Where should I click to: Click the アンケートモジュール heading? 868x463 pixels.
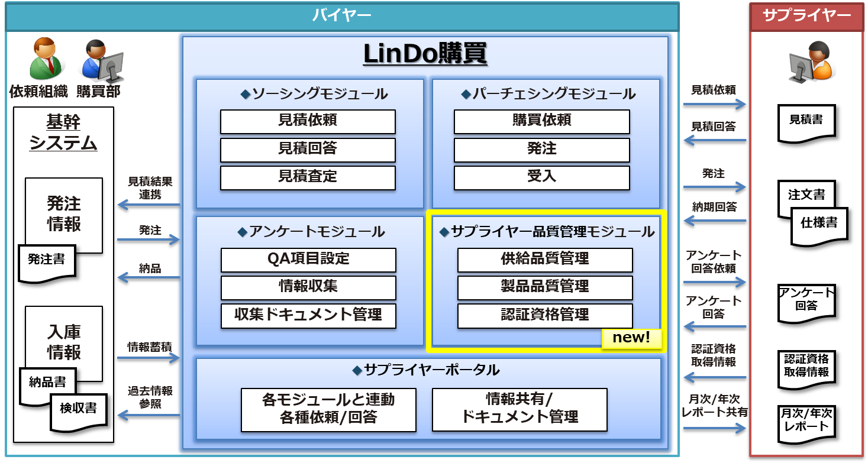click(x=311, y=232)
